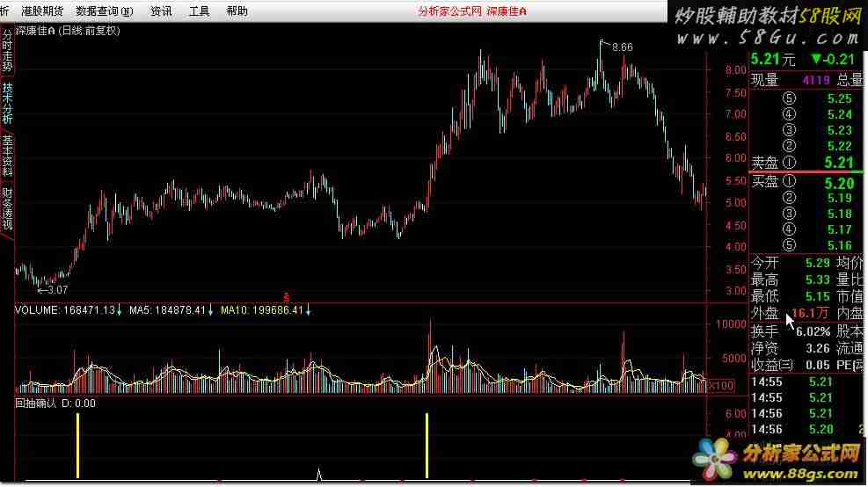Viewport: 868px width, 487px height.
Task: Click the VOLUME: 168471.13 indicator label
Action: [65, 310]
